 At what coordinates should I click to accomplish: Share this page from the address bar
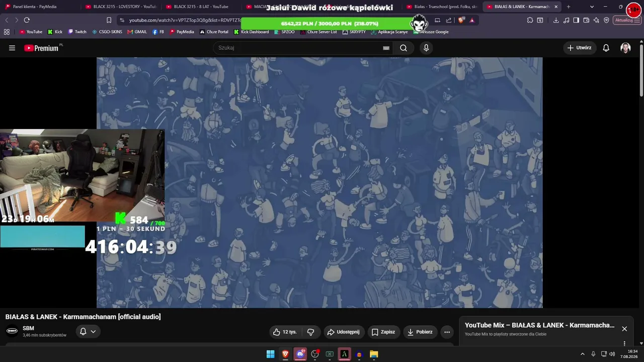(x=449, y=20)
